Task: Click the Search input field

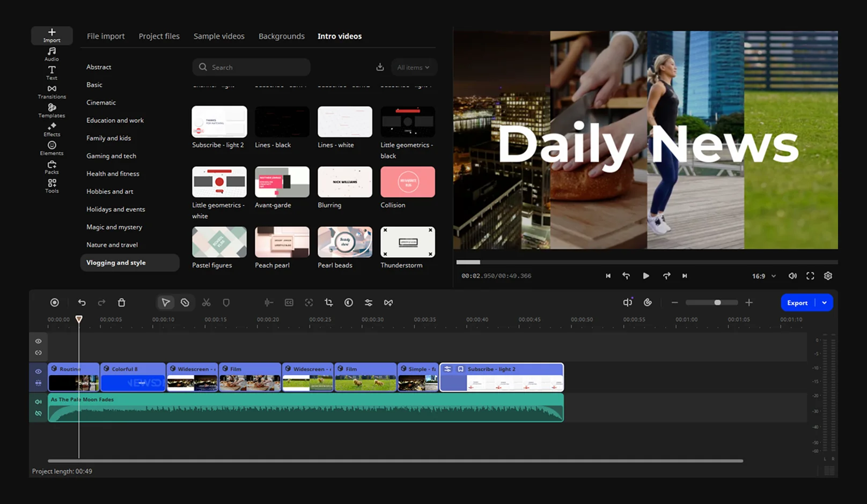Action: click(x=252, y=67)
